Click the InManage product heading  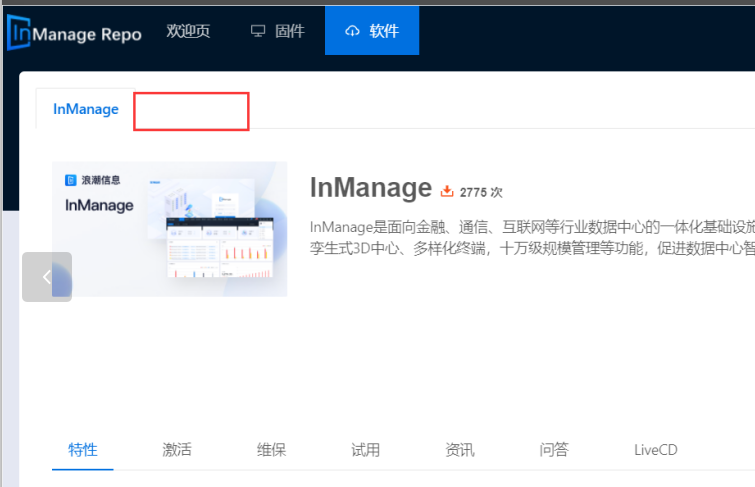(x=370, y=188)
